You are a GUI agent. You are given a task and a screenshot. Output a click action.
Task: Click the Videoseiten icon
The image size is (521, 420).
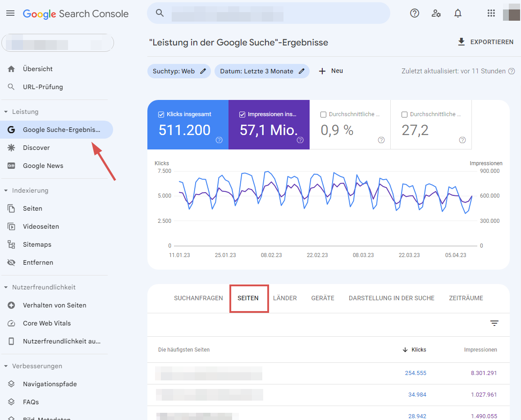[11, 226]
